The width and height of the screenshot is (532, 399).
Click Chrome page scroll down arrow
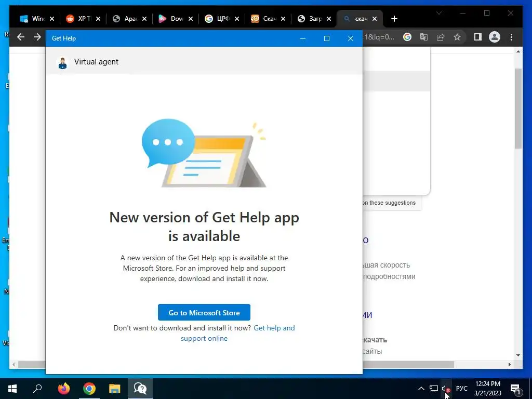[x=518, y=355]
